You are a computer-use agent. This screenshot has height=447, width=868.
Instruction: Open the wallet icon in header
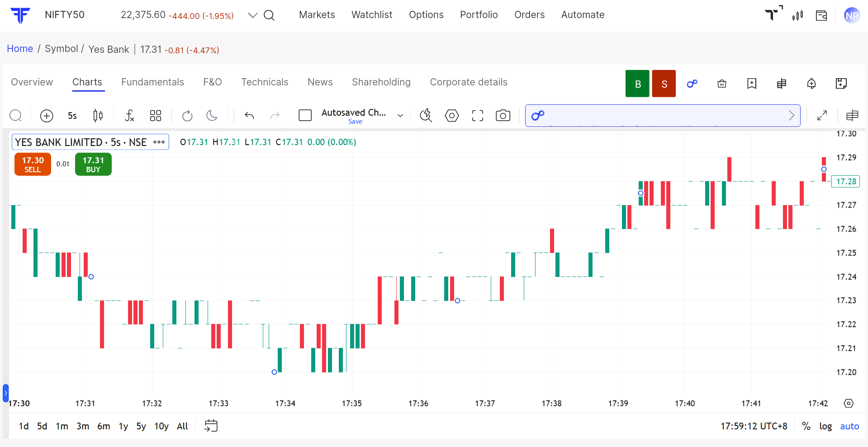(821, 15)
